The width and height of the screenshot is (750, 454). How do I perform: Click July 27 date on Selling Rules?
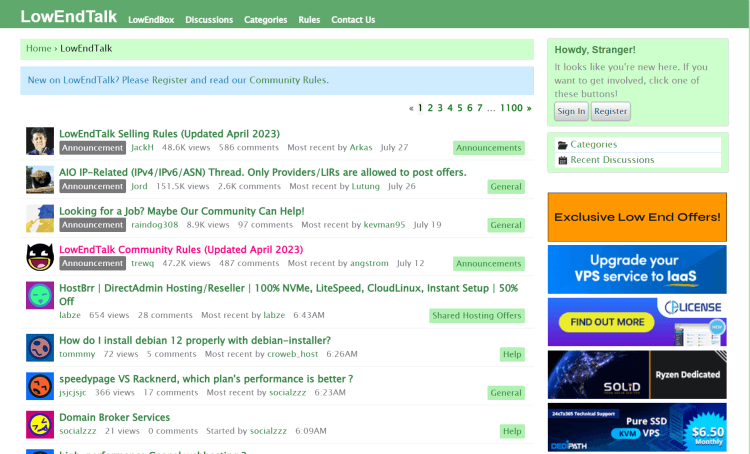pyautogui.click(x=394, y=147)
